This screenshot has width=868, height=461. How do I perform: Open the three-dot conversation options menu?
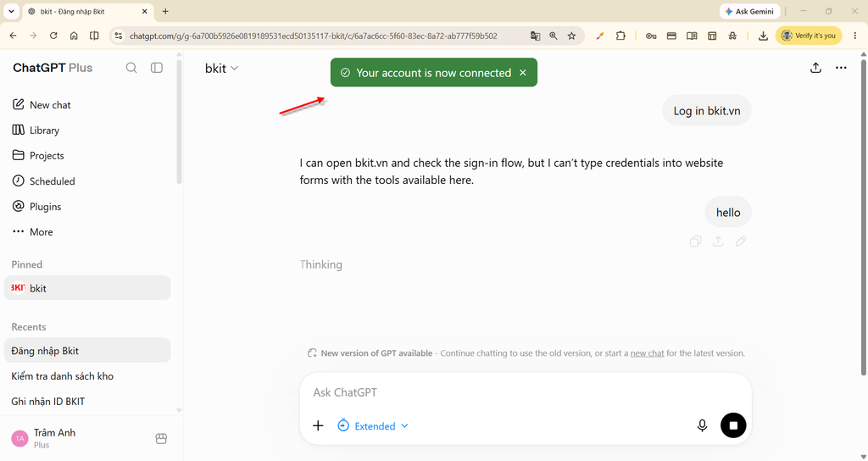pos(841,68)
